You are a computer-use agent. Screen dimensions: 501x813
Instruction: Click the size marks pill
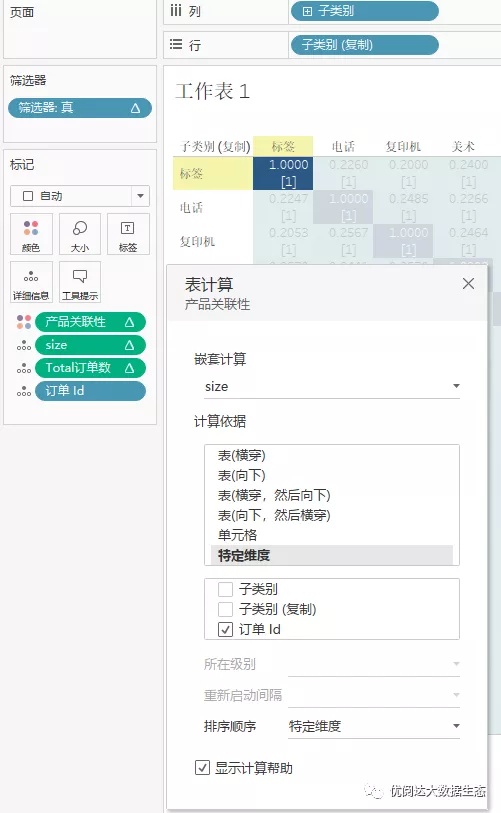coord(90,345)
